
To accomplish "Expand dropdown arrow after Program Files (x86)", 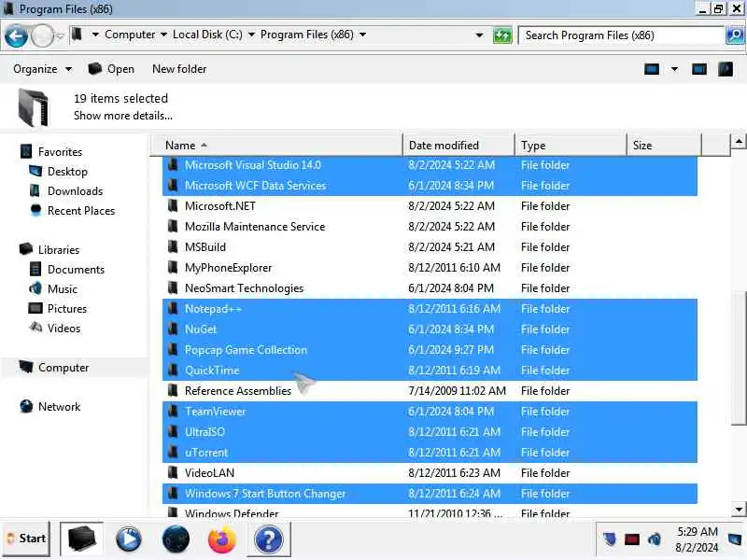I will tap(362, 35).
